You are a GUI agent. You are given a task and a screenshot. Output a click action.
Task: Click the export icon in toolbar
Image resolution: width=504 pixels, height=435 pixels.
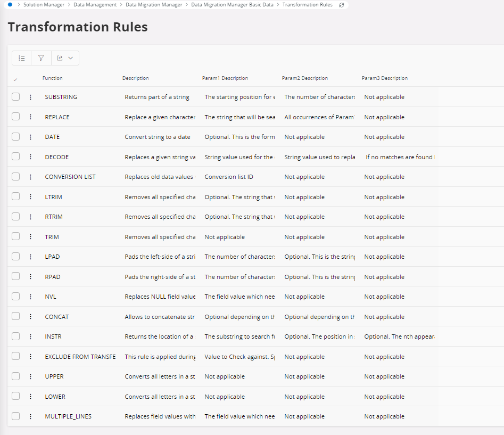click(60, 58)
